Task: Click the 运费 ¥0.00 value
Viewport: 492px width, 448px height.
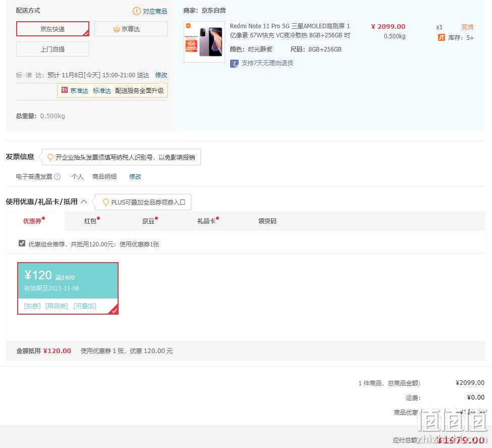Action: point(476,397)
